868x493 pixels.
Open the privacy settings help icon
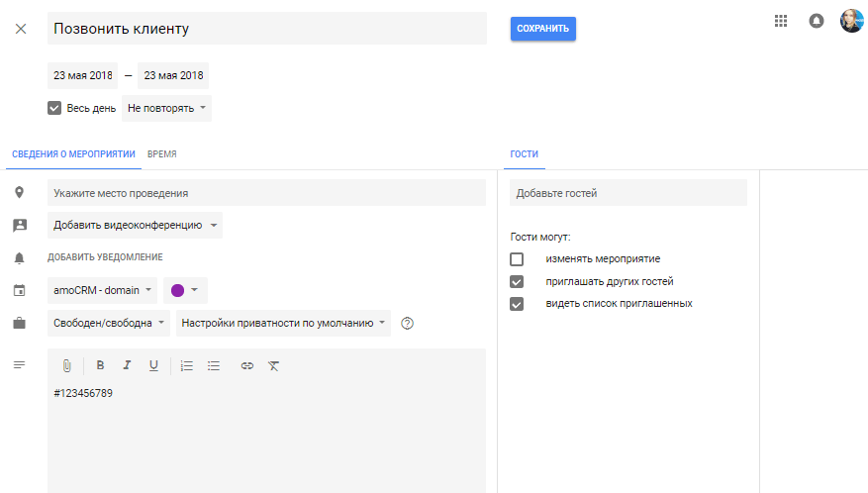tap(407, 323)
